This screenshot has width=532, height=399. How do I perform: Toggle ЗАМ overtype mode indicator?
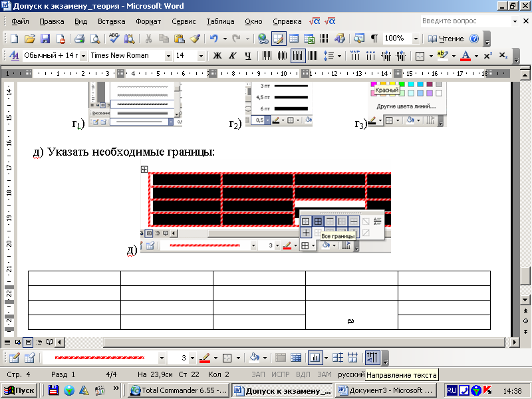[325, 374]
